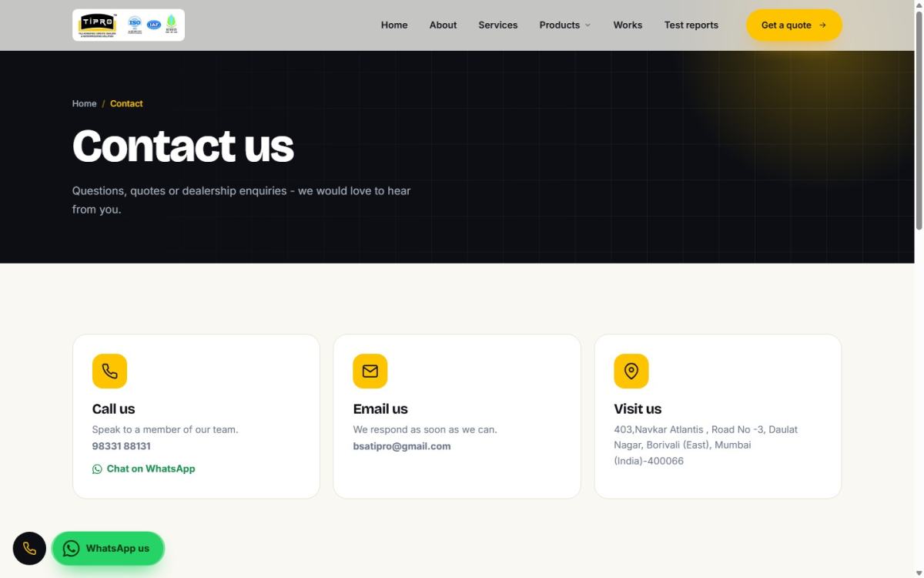924x578 pixels.
Task: Open the Chat on WhatsApp link
Action: click(x=144, y=469)
